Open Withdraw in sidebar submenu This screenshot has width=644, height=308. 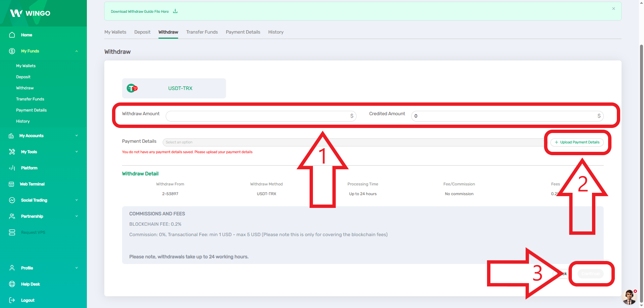[25, 88]
